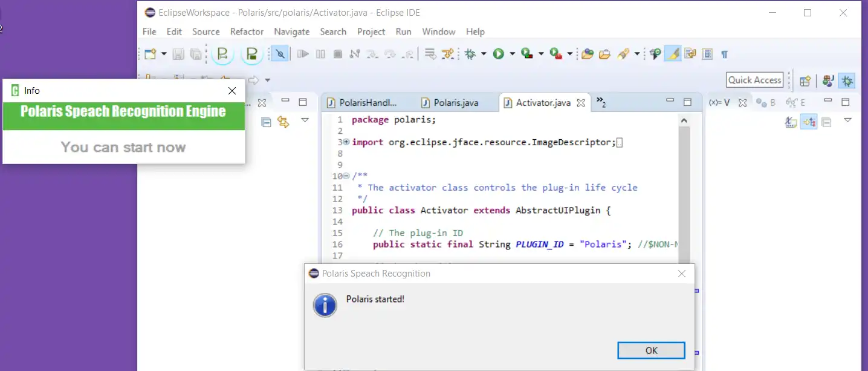Click the Suspend debug icon
This screenshot has height=371, width=868.
(x=320, y=54)
